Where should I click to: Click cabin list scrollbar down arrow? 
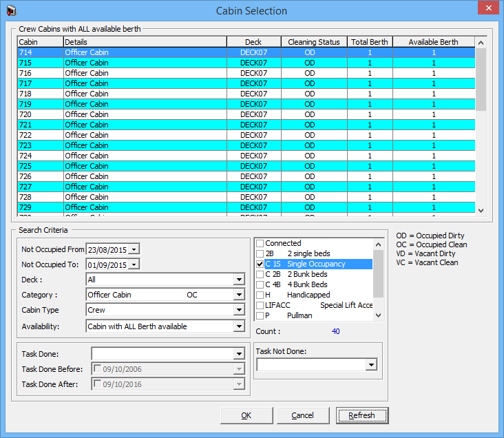(x=481, y=211)
